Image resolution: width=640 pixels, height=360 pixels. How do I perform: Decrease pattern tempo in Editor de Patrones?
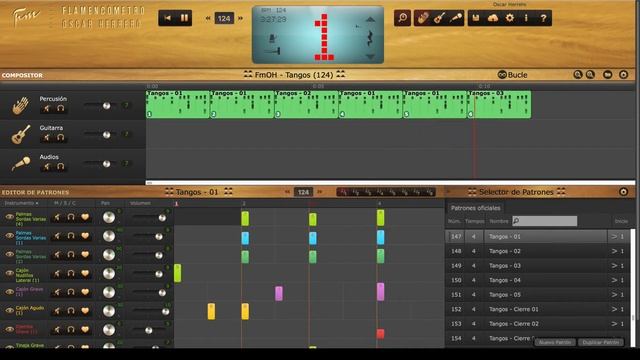coord(287,192)
